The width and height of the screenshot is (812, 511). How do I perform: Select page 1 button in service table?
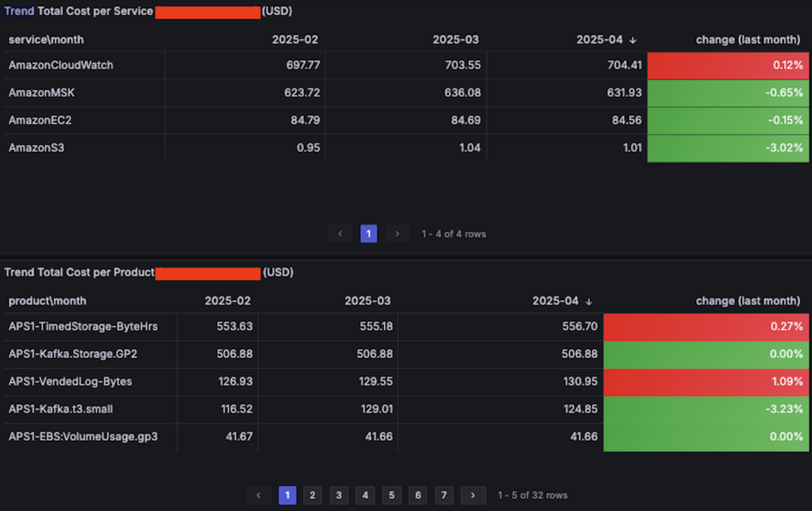(x=369, y=234)
